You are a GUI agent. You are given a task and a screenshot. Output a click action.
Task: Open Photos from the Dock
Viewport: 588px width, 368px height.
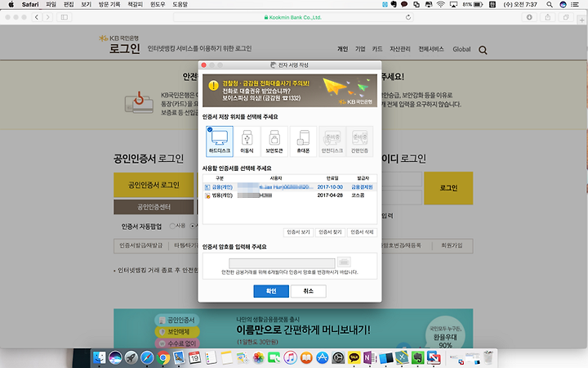pyautogui.click(x=258, y=357)
